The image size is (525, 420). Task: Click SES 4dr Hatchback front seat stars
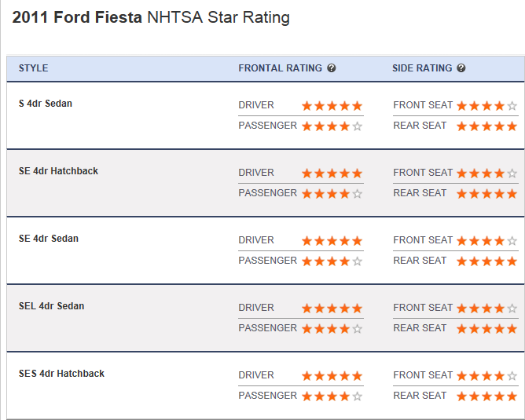(486, 375)
